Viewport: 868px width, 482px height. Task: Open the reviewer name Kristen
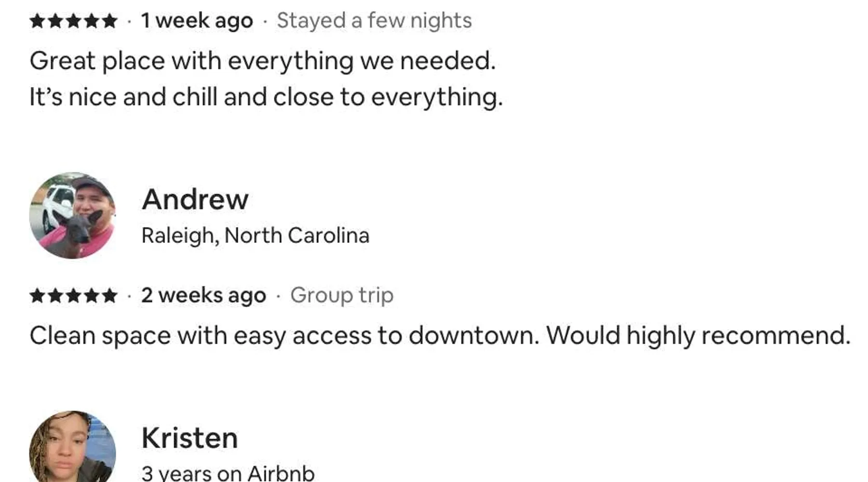(x=190, y=438)
